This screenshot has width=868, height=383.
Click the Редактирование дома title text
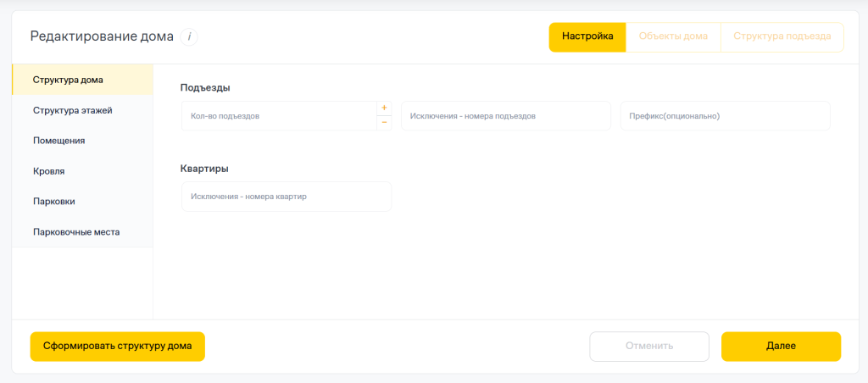tap(102, 37)
